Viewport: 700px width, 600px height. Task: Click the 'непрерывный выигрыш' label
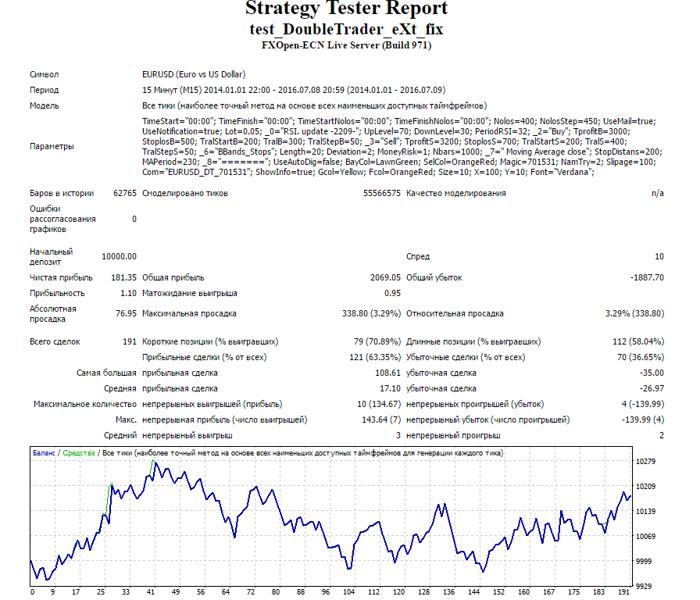[x=187, y=436]
